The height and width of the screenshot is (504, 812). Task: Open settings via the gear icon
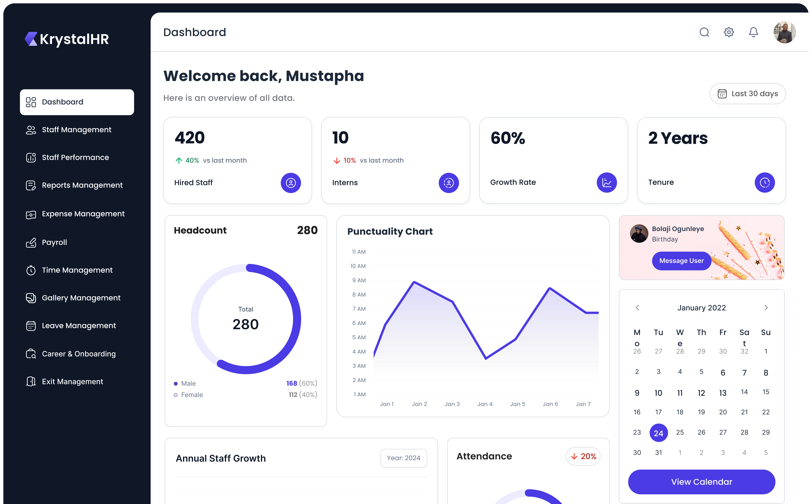click(x=729, y=32)
